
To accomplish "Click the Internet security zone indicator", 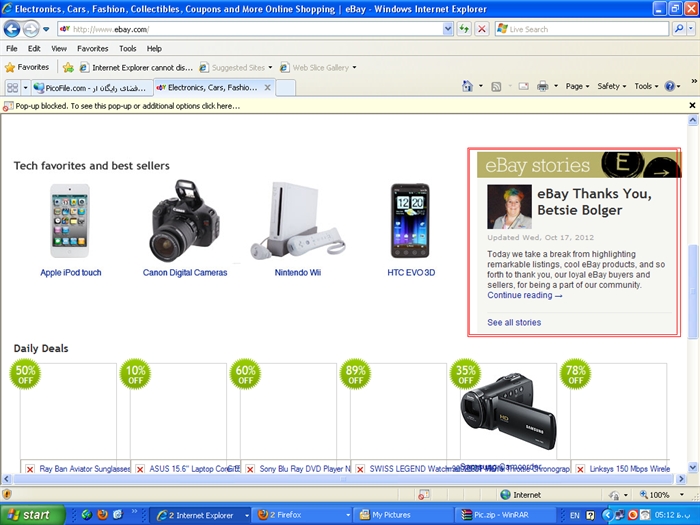I will (x=521, y=495).
